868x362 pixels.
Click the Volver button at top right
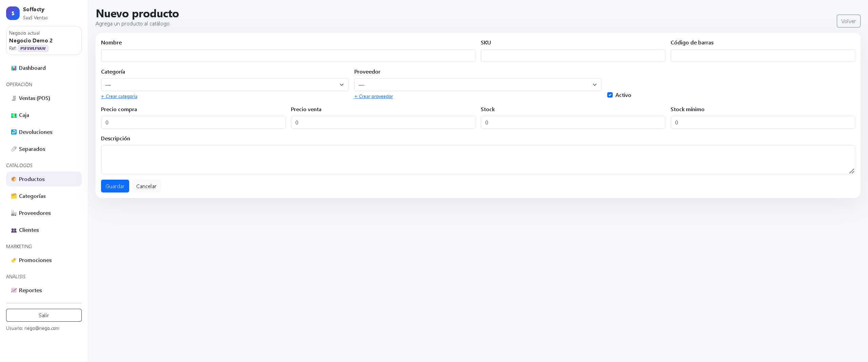click(848, 21)
